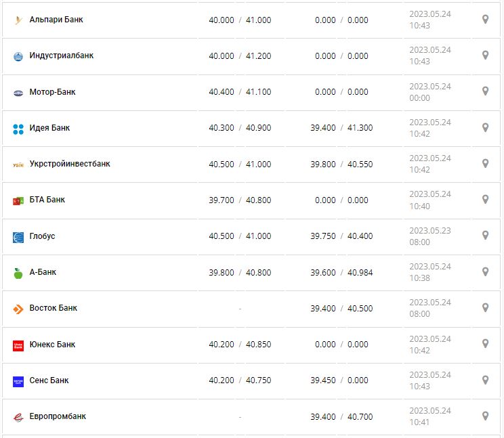
Task: Click the location pin for Восток Банк
Action: (485, 307)
